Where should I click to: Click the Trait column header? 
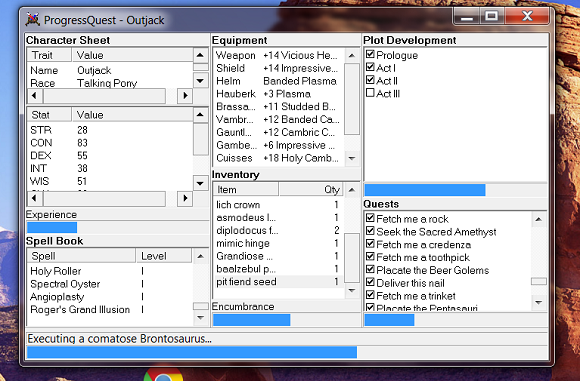[x=49, y=55]
